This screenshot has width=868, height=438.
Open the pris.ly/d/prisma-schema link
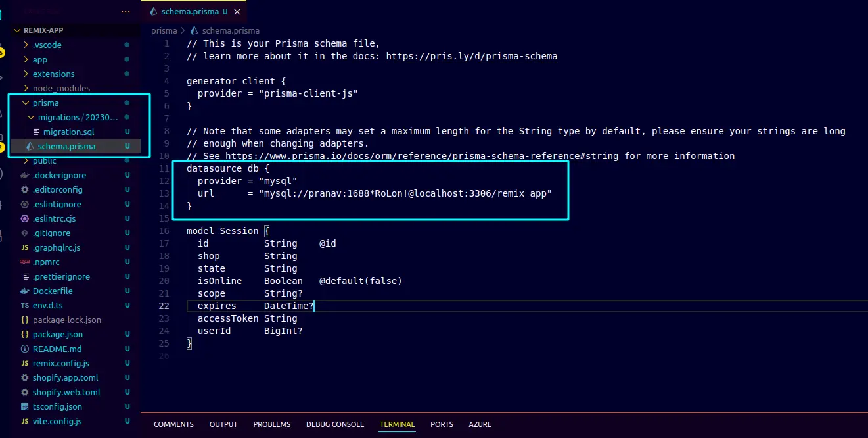click(x=472, y=56)
